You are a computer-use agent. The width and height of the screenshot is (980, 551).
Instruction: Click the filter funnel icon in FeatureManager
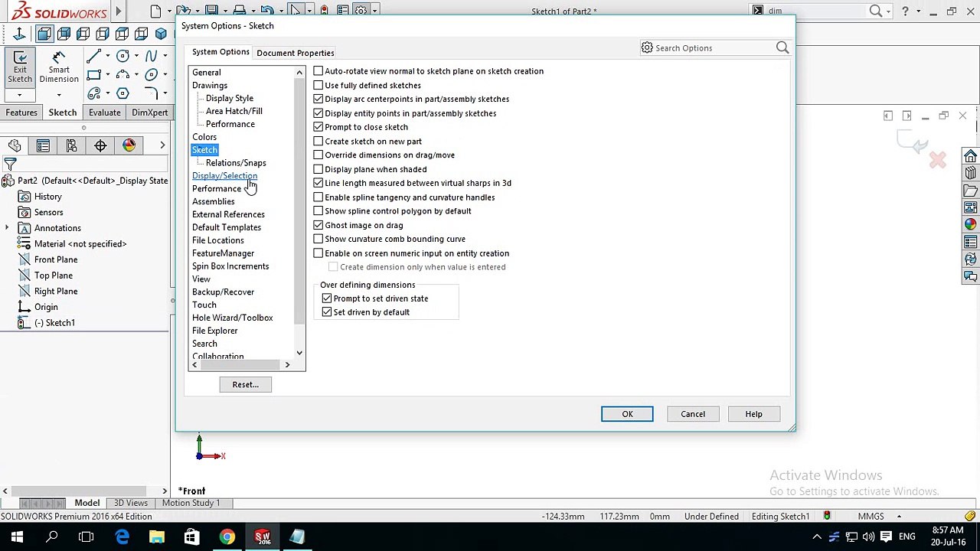click(10, 164)
